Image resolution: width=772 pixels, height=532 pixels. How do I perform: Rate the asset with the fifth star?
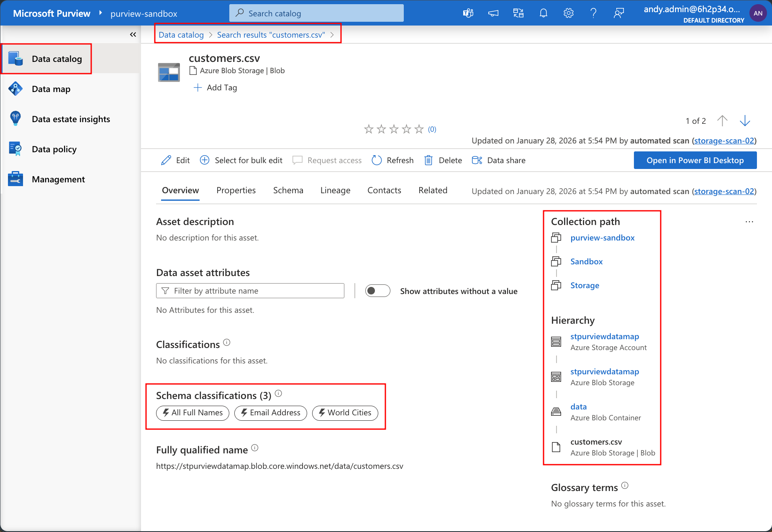[x=419, y=129]
